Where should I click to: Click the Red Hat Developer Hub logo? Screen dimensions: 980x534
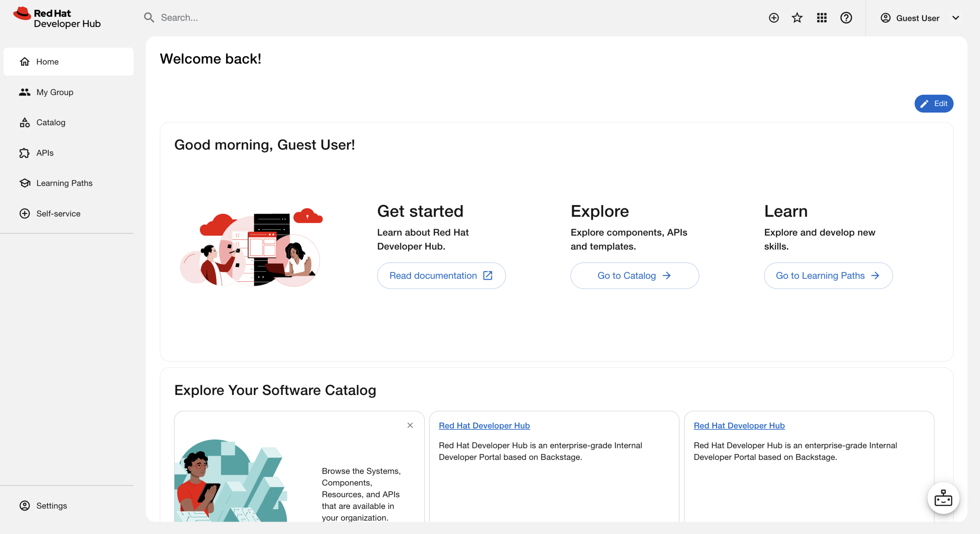(x=57, y=18)
